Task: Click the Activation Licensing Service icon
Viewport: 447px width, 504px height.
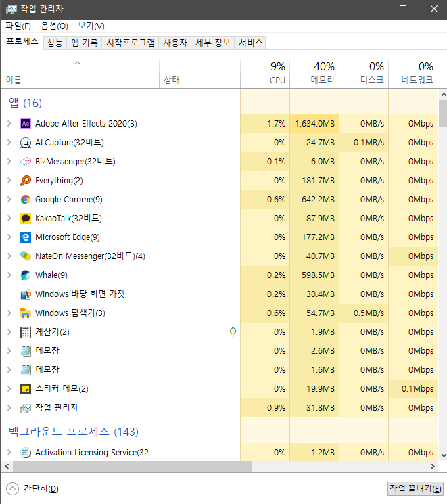Action: [x=26, y=453]
